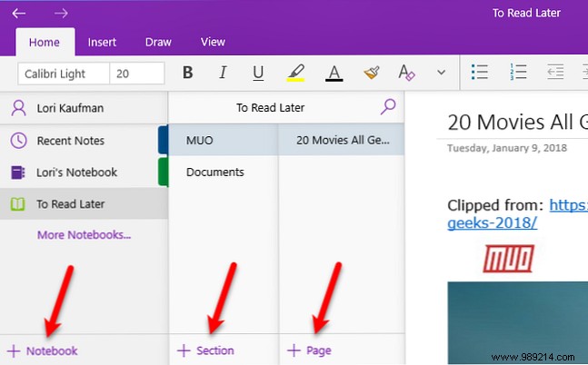Click the To Read Later section list header
This screenshot has height=365, width=588.
coord(270,108)
